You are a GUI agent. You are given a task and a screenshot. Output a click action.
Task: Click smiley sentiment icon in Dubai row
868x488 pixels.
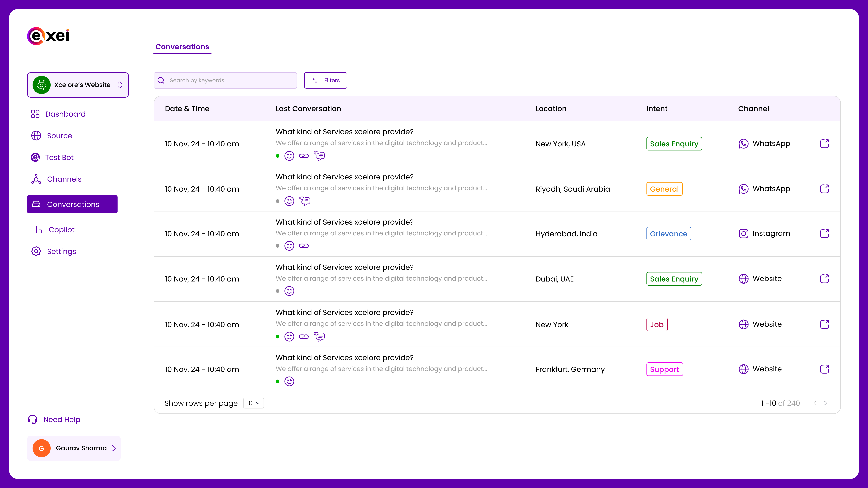tap(289, 291)
